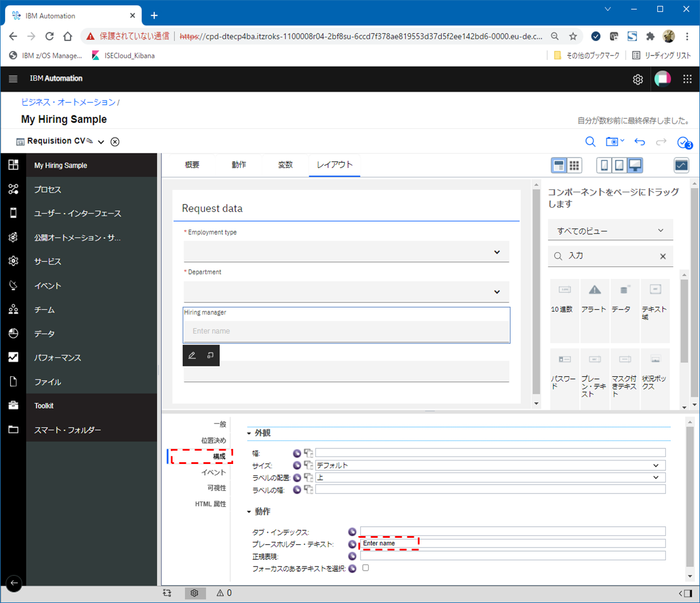The width and height of the screenshot is (700, 603).
Task: Open the user avatar menu
Action: point(662,79)
